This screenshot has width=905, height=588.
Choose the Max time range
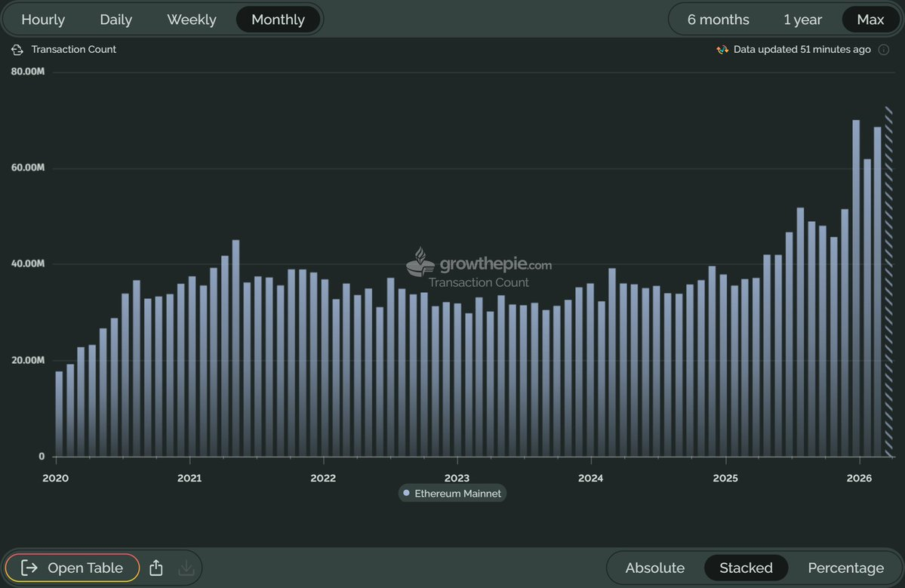click(x=870, y=20)
